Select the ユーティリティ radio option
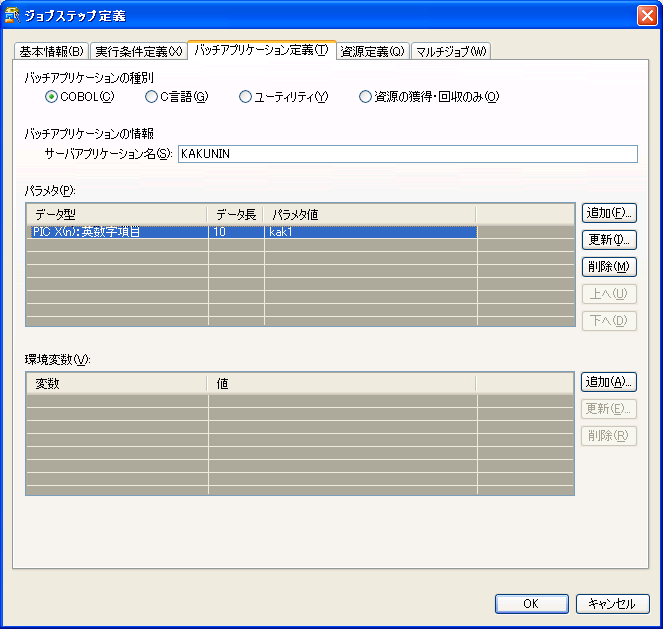 [x=246, y=97]
